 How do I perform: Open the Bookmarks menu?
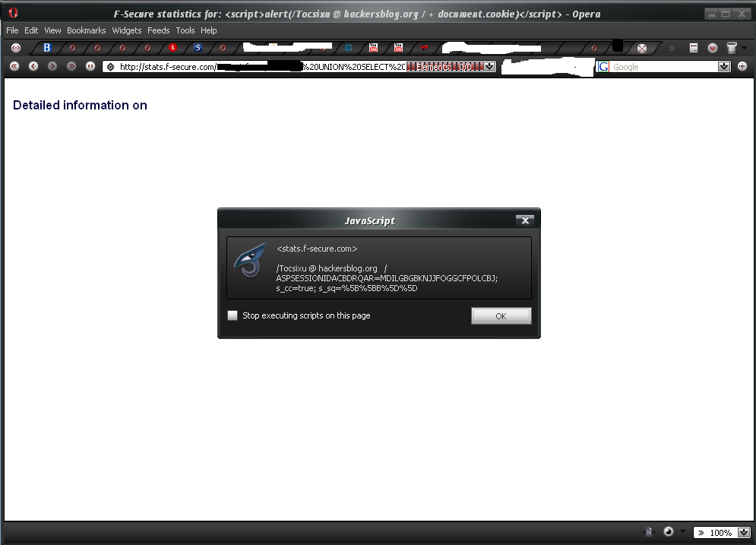86,30
